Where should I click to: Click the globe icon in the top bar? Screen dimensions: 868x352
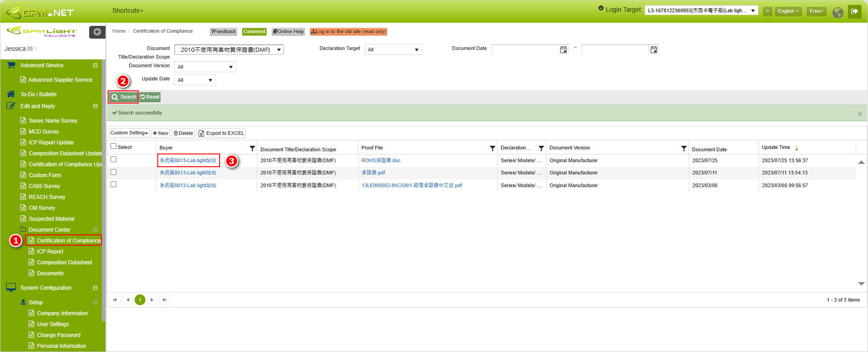pos(838,12)
